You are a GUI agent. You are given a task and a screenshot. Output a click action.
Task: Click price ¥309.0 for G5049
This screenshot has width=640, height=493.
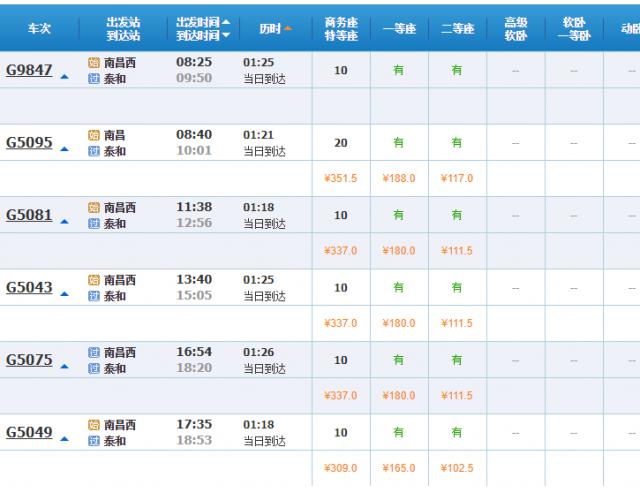tap(340, 468)
